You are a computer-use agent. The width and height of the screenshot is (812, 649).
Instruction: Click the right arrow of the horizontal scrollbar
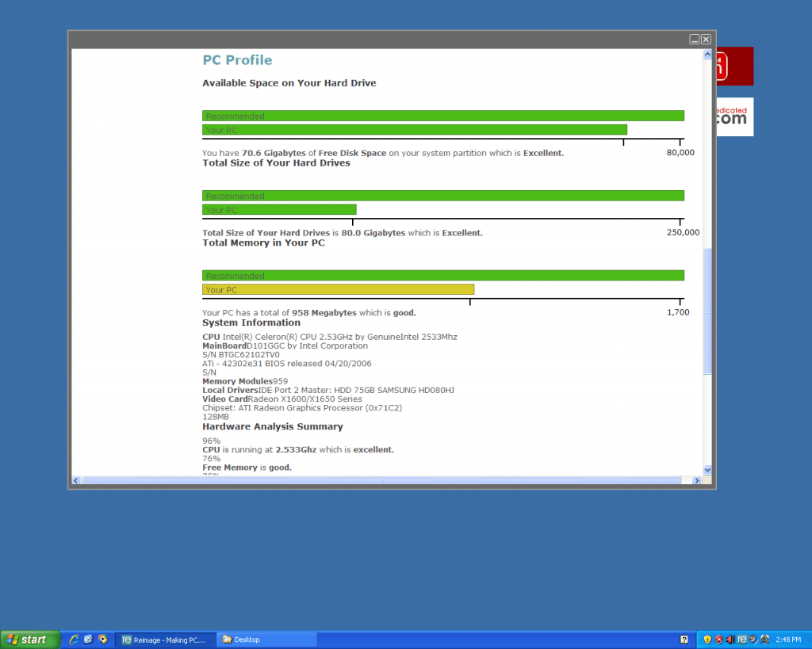pyautogui.click(x=697, y=480)
